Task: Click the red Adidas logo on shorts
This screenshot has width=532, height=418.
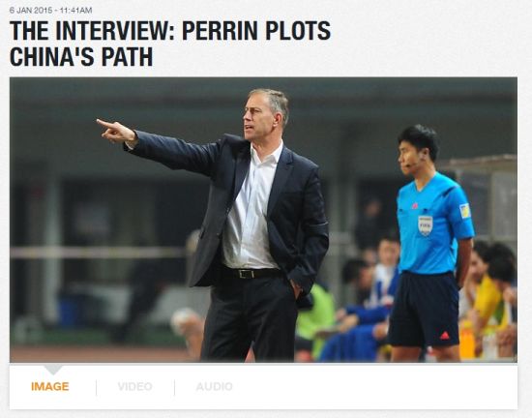Action: click(445, 336)
